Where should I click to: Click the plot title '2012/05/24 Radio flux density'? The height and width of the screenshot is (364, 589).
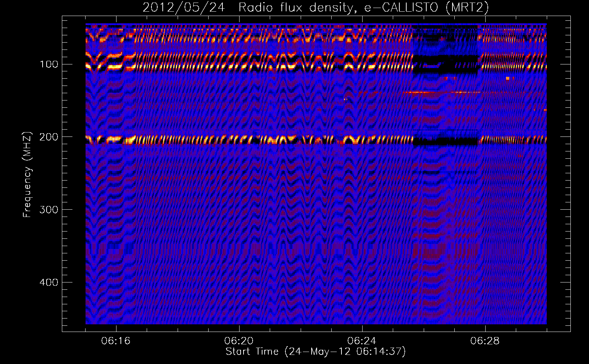(x=316, y=8)
